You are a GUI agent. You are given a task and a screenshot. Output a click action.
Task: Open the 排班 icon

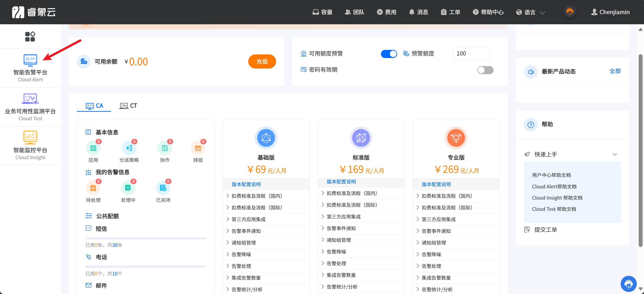pos(198,148)
